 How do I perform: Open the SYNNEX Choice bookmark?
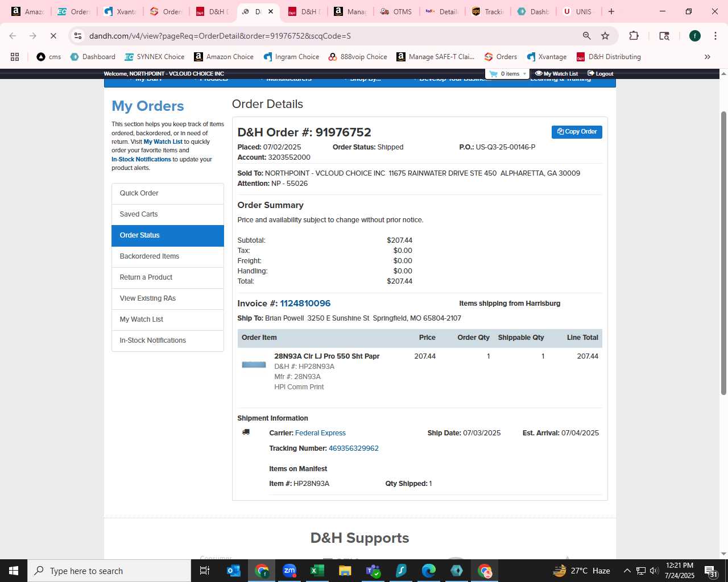(155, 57)
